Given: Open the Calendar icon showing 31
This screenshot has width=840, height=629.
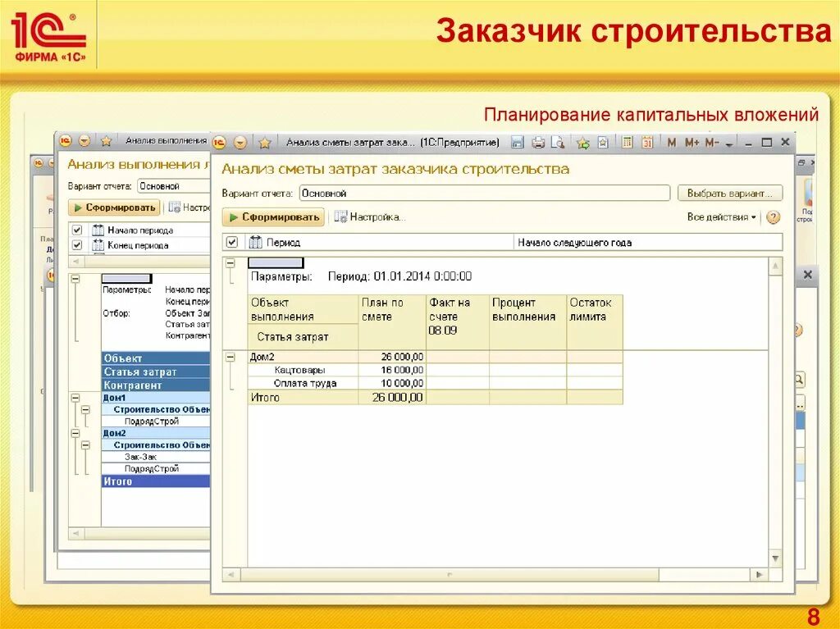Looking at the screenshot, I should pyautogui.click(x=647, y=143).
